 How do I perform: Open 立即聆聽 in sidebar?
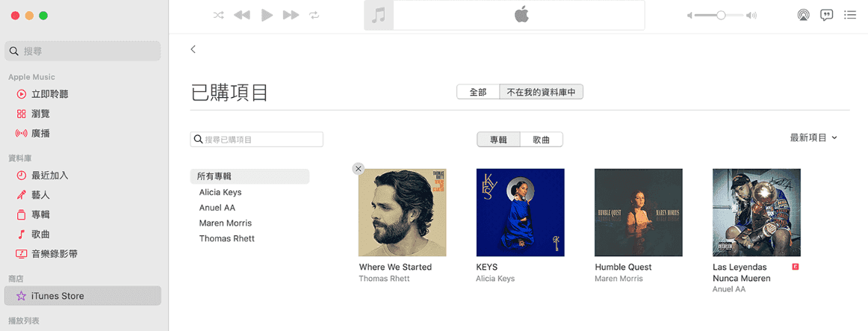(x=43, y=94)
